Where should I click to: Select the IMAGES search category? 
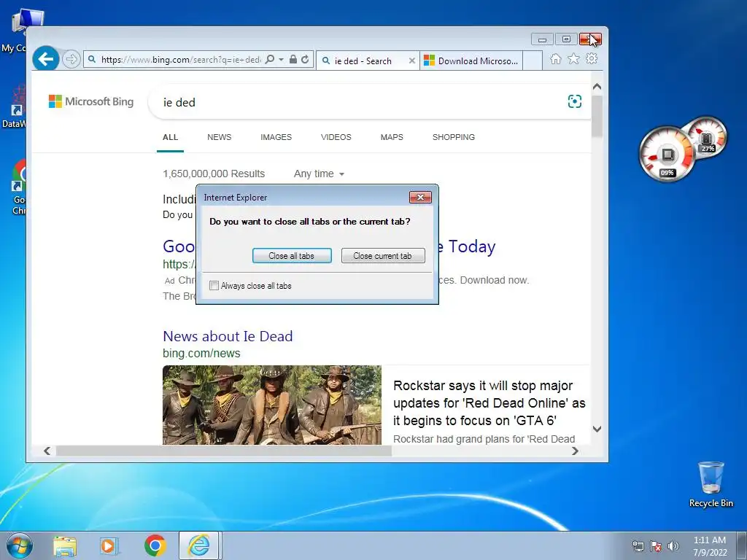(276, 137)
